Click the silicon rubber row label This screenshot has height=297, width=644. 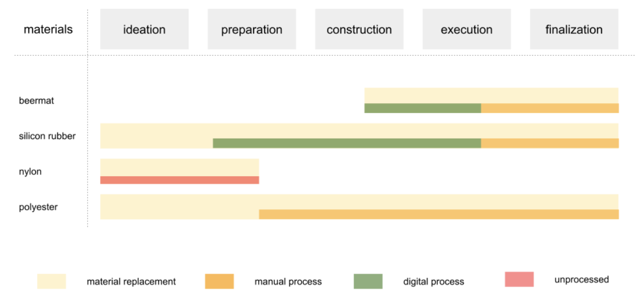coord(47,136)
